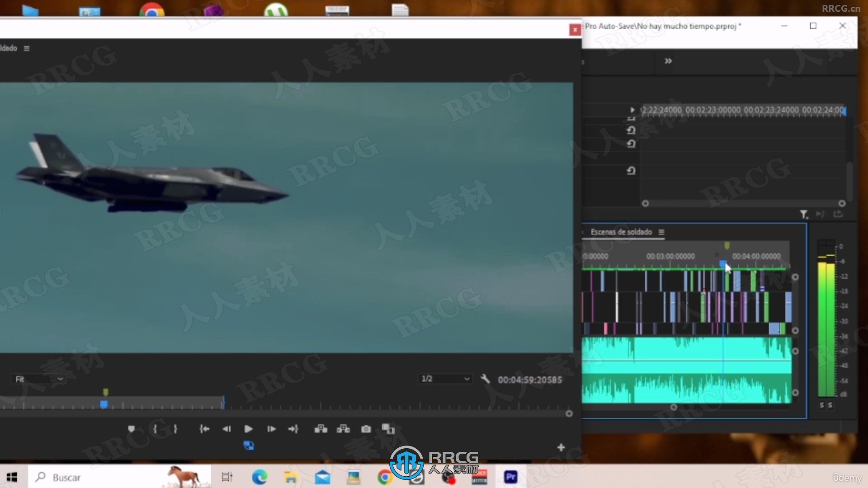This screenshot has width=868, height=488.
Task: Select the Escenas de soldado sequence tab
Action: pyautogui.click(x=621, y=232)
